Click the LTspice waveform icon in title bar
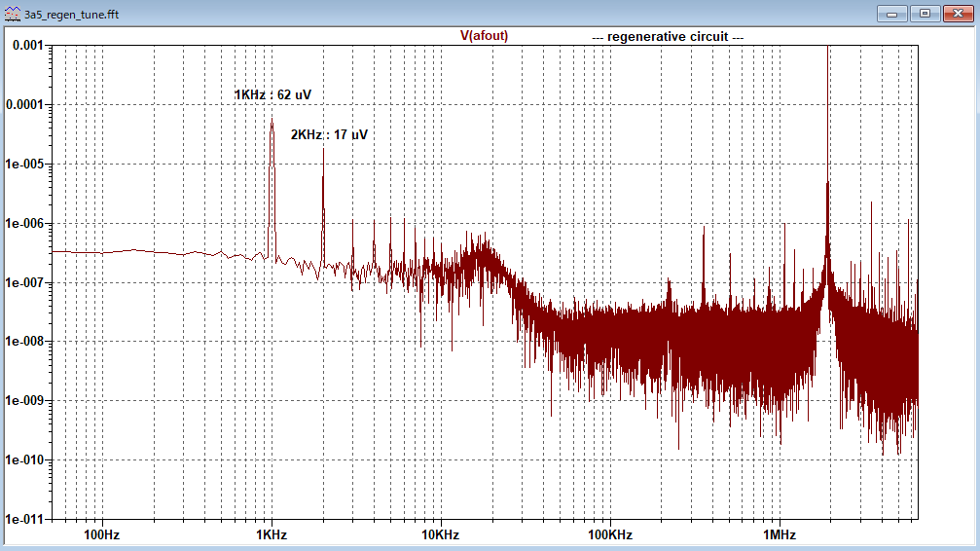This screenshot has width=980, height=551. click(x=13, y=14)
